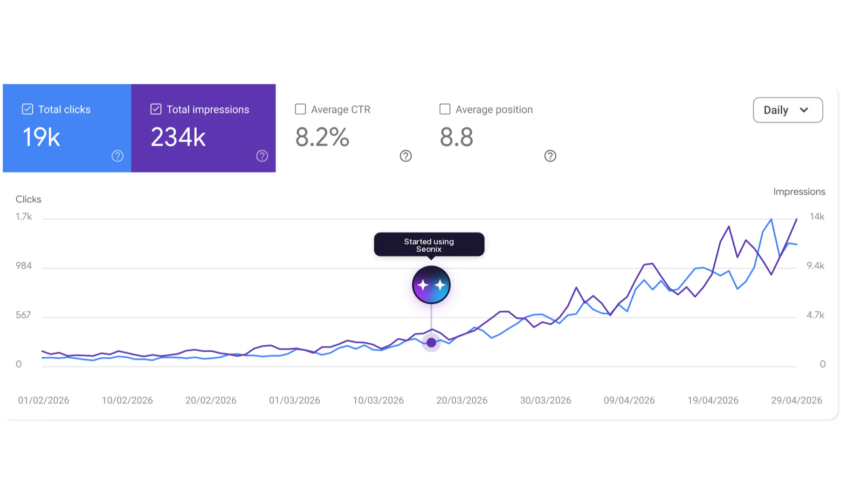Click the 234k total impressions value

(x=178, y=137)
